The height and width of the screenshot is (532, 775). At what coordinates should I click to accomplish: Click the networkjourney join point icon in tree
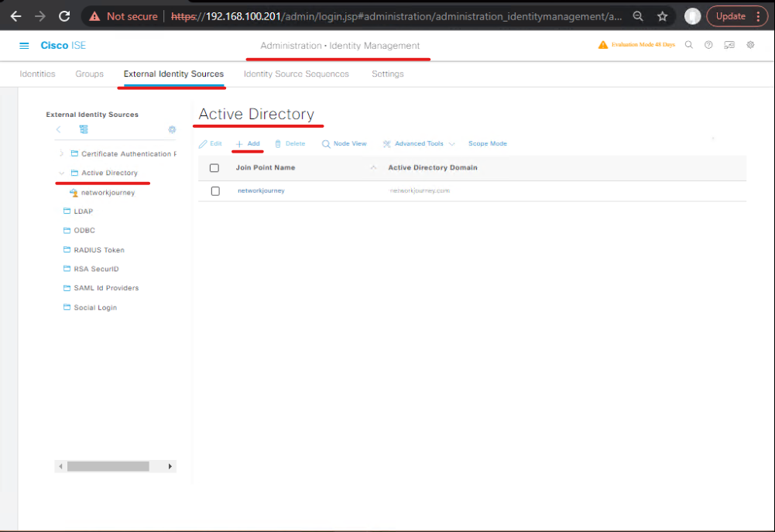click(74, 193)
